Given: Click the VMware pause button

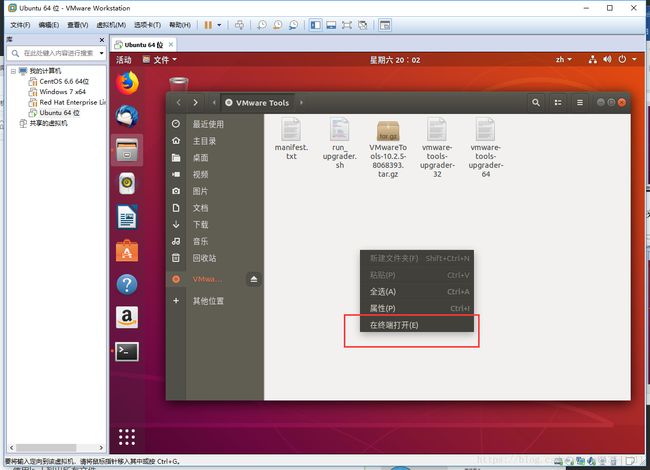Looking at the screenshot, I should click(x=208, y=25).
